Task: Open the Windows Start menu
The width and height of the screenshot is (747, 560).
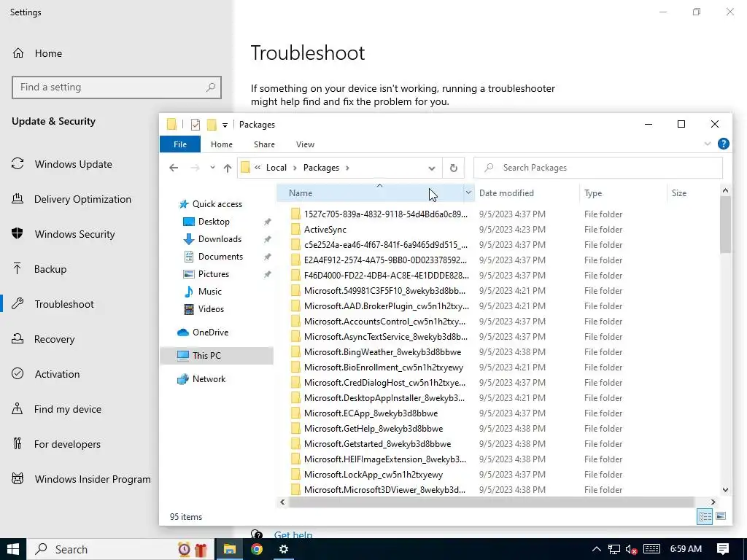Action: coord(13,549)
